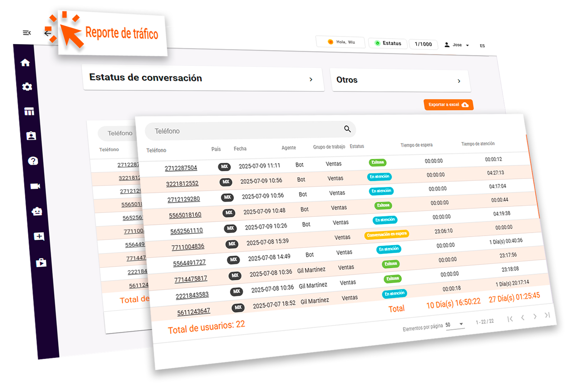
Task: Click the 1 - 22 / 22 range label
Action: tap(485, 322)
